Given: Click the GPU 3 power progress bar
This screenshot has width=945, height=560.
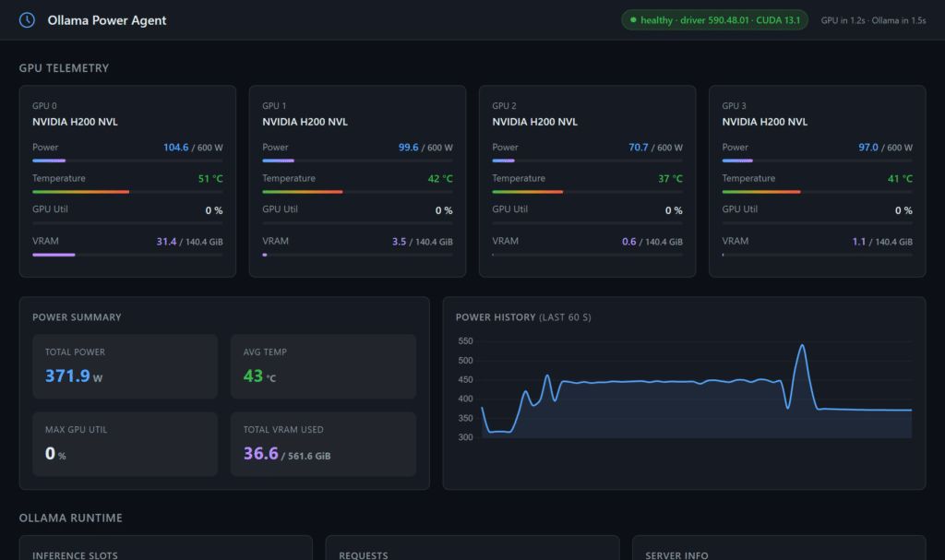Looking at the screenshot, I should [x=817, y=161].
